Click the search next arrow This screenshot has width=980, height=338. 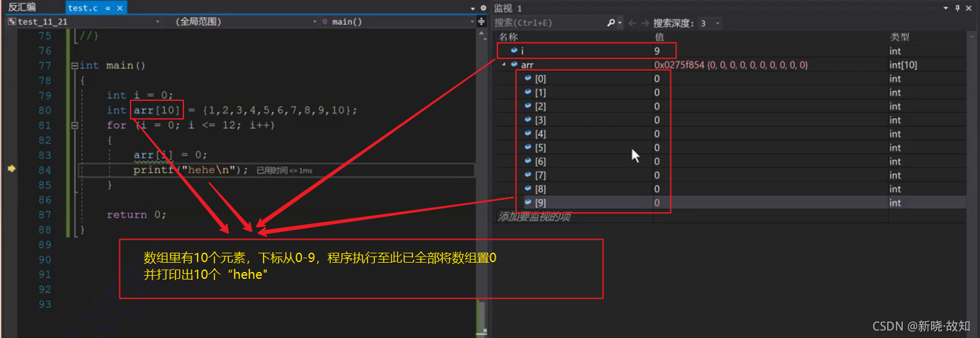click(x=645, y=23)
